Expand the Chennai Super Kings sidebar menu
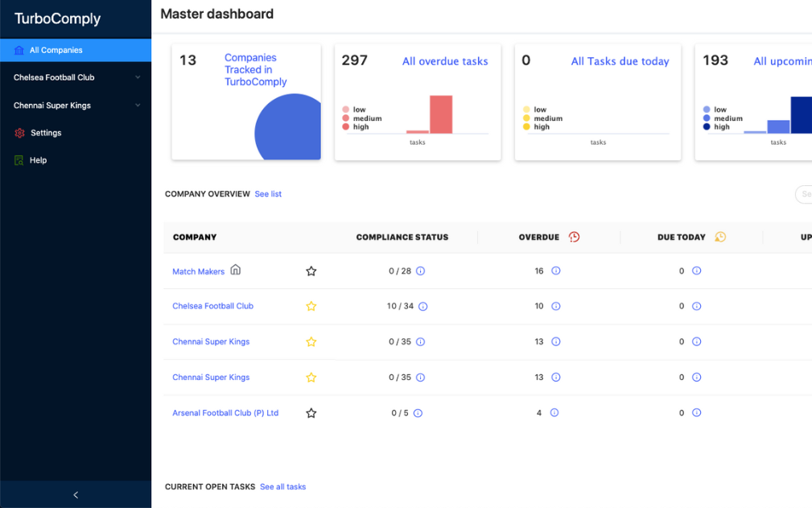The height and width of the screenshot is (508, 812). (138, 105)
